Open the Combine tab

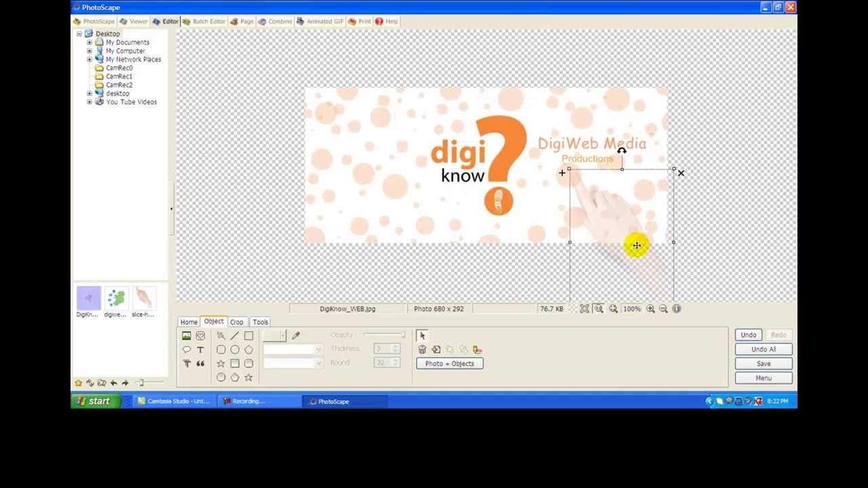pyautogui.click(x=275, y=21)
